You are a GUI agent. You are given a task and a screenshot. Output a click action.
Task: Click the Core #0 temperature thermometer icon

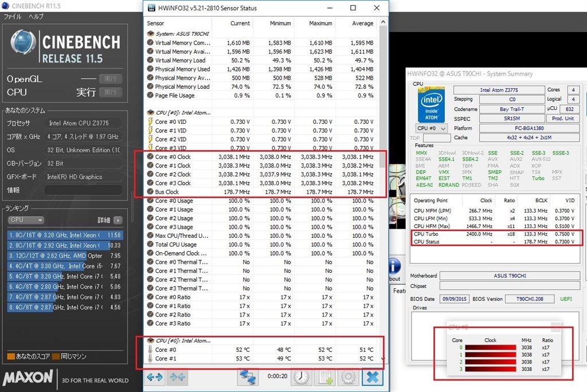150,350
